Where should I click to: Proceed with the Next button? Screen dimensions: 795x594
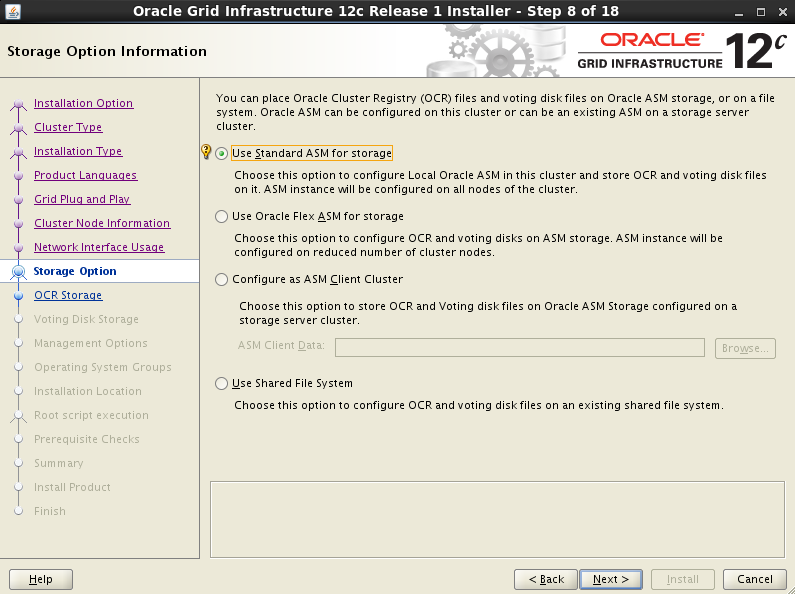610,579
